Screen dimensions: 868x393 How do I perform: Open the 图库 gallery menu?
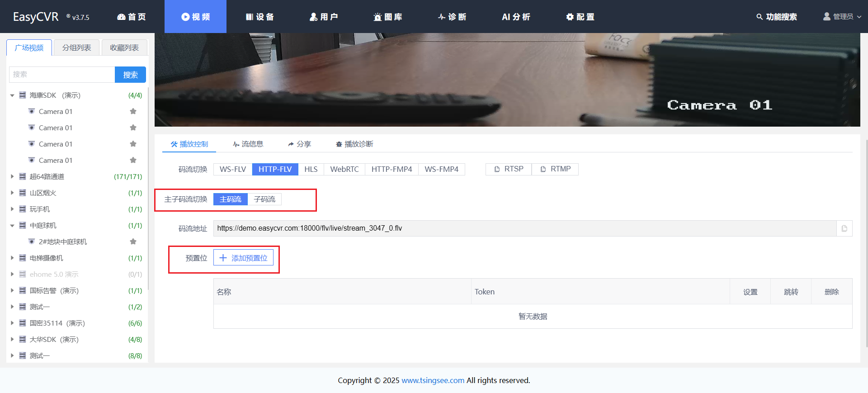click(x=388, y=17)
